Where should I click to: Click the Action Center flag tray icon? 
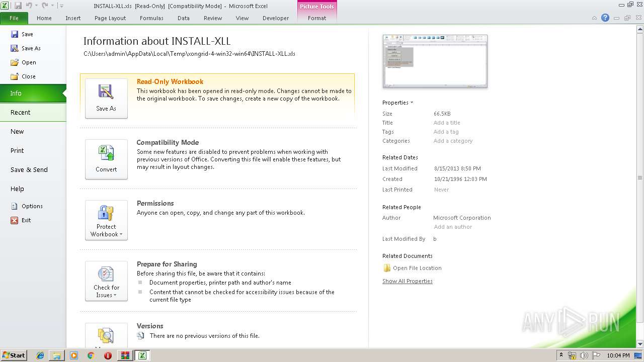[596, 355]
